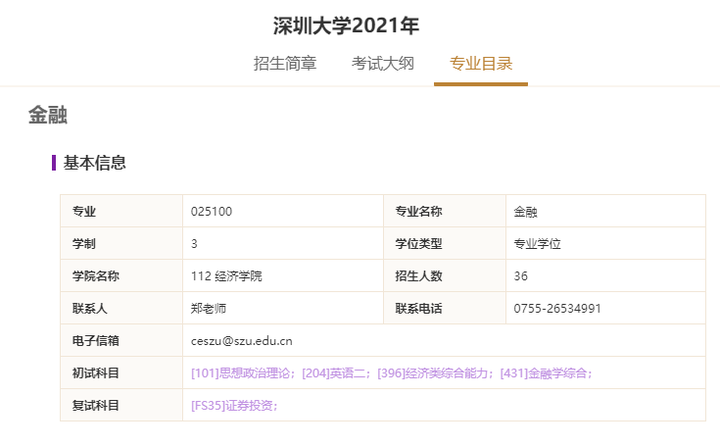
Task: Open the [101]思想政治理论 subject link
Action: (x=240, y=373)
